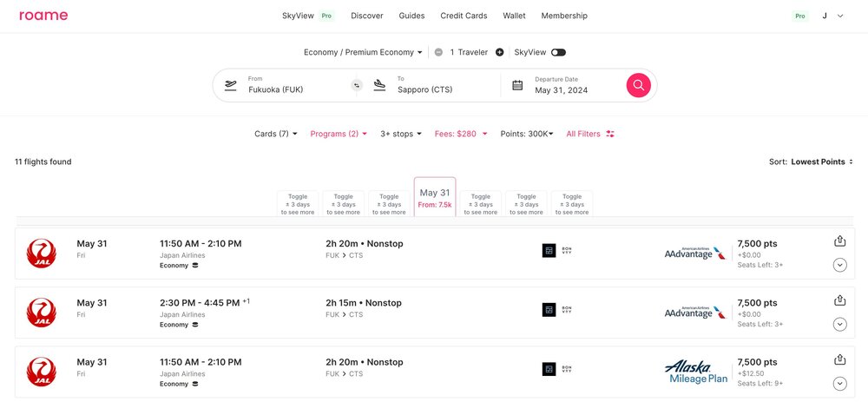Increase traveler count with plus icon
Image resolution: width=868 pixels, height=402 pixels.
click(x=499, y=52)
